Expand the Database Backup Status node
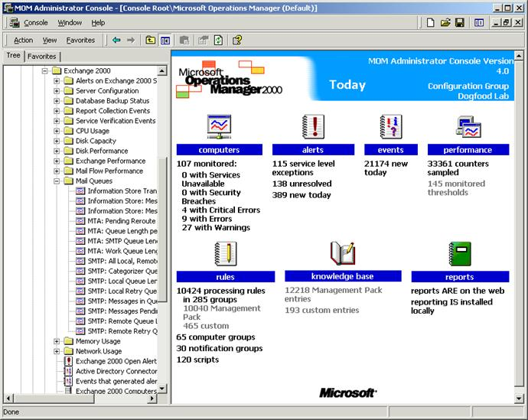528x420 pixels. [x=57, y=101]
